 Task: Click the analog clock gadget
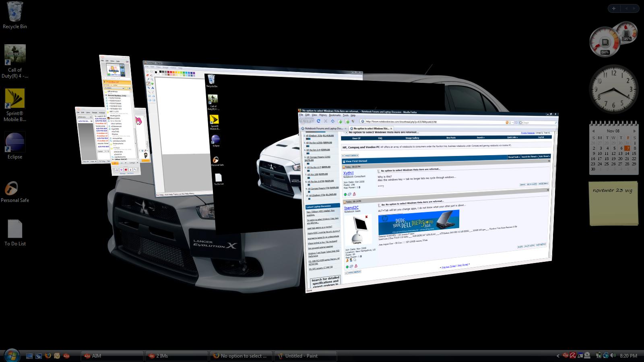point(614,89)
